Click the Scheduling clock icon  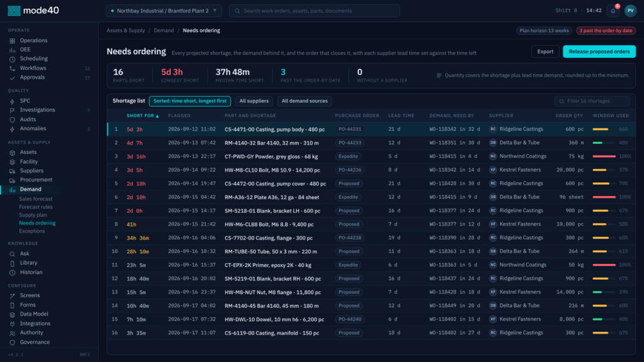pyautogui.click(x=13, y=59)
